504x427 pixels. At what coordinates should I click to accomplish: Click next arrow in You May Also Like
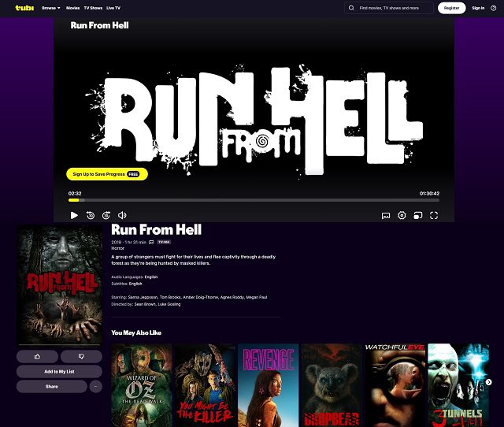click(x=488, y=382)
